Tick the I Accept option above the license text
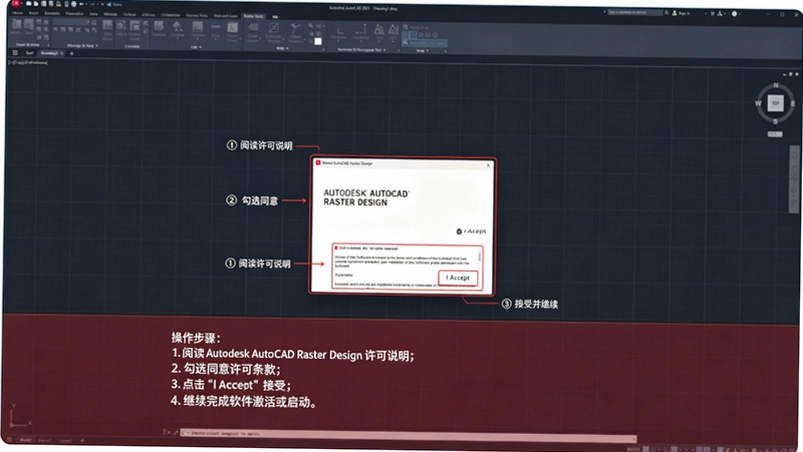This screenshot has width=803, height=452. (x=471, y=231)
